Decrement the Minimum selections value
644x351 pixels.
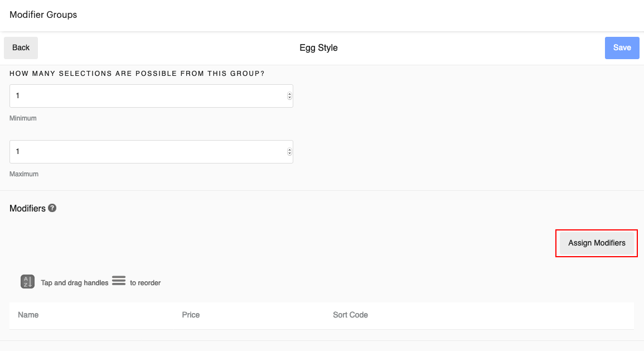pos(289,98)
